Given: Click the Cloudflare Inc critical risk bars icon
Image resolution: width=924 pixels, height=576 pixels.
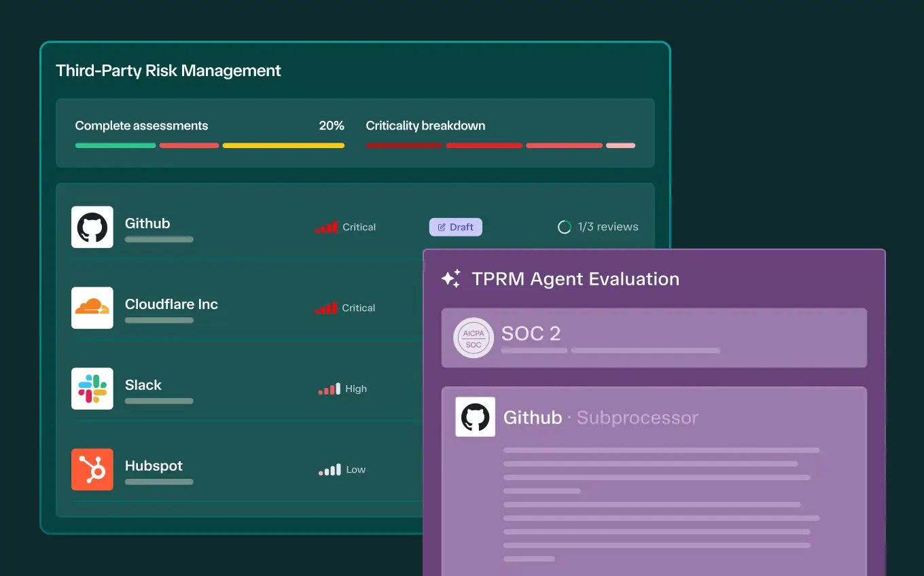Looking at the screenshot, I should coord(326,308).
